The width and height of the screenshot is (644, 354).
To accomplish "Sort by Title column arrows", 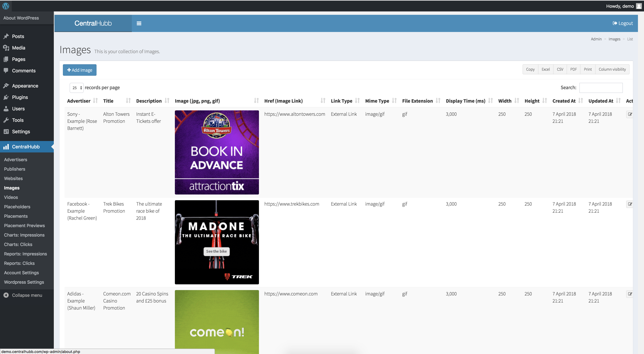I will click(128, 101).
